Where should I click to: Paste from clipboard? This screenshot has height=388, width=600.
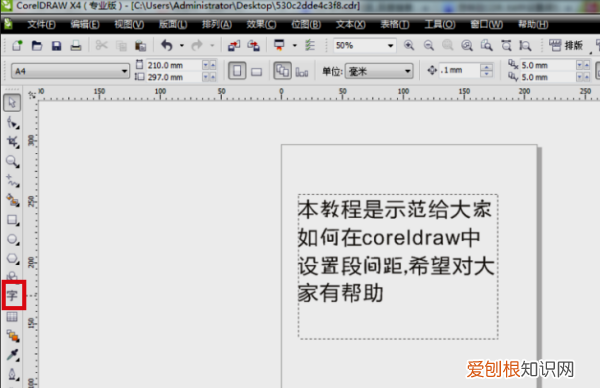[140, 46]
